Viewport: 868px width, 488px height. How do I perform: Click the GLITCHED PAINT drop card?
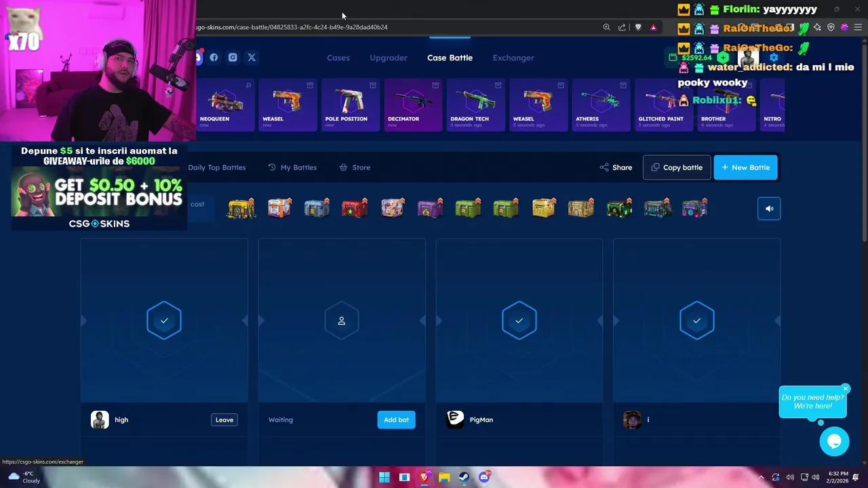[x=663, y=104]
